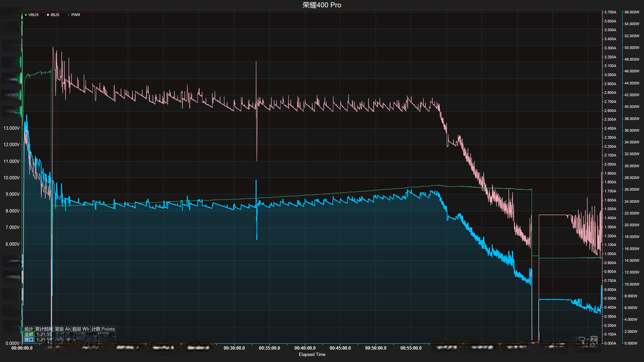
Task: Click the 3.000A current axis label
Action: [x=610, y=75]
